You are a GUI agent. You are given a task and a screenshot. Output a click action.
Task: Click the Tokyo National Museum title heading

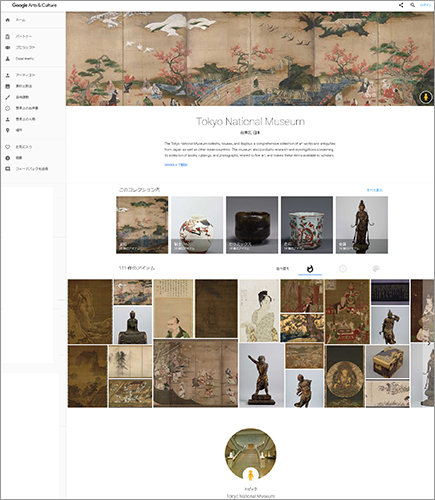pos(250,121)
